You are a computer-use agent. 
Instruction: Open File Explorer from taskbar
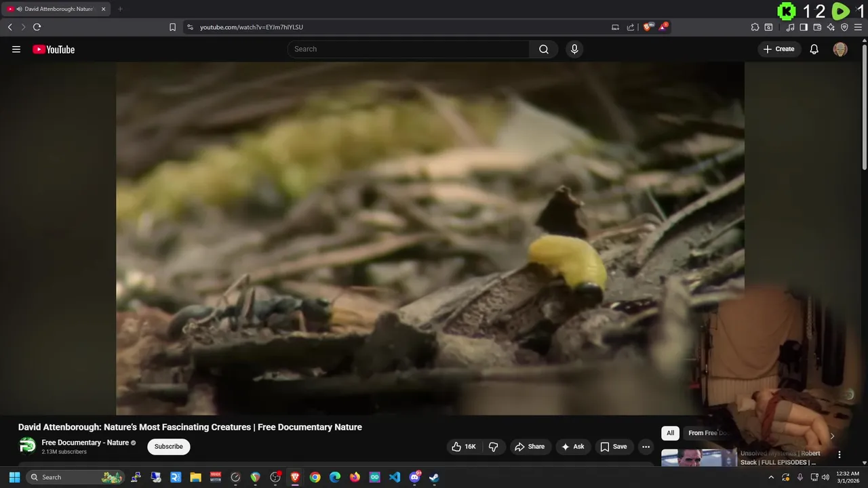tap(195, 477)
